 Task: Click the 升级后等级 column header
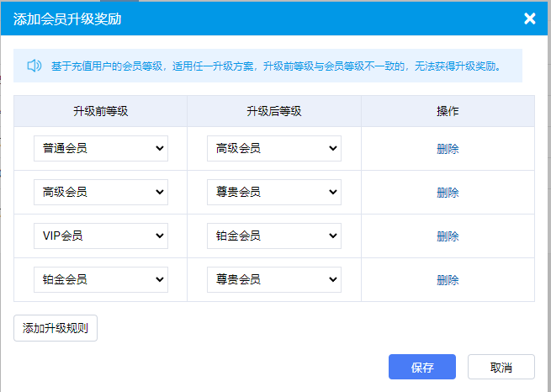tap(274, 111)
